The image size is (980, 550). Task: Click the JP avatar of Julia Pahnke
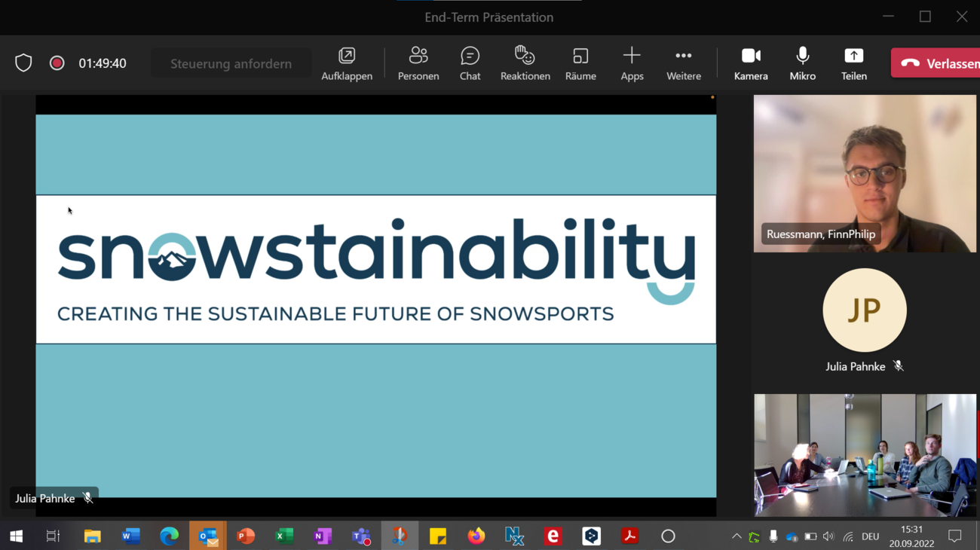click(x=865, y=310)
